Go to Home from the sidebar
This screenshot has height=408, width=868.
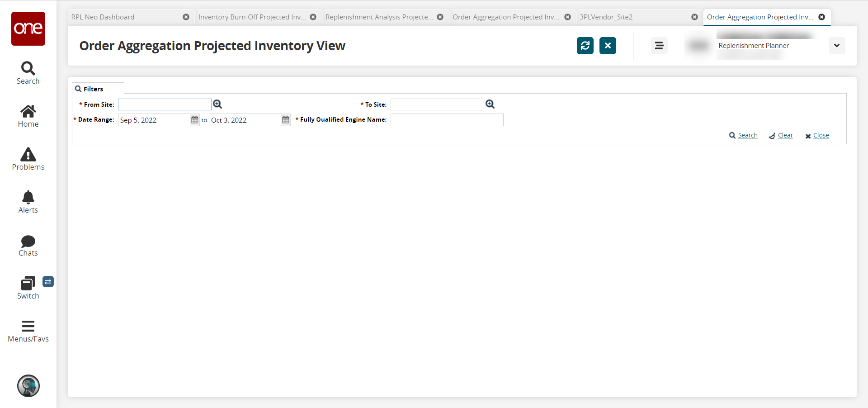point(28,116)
